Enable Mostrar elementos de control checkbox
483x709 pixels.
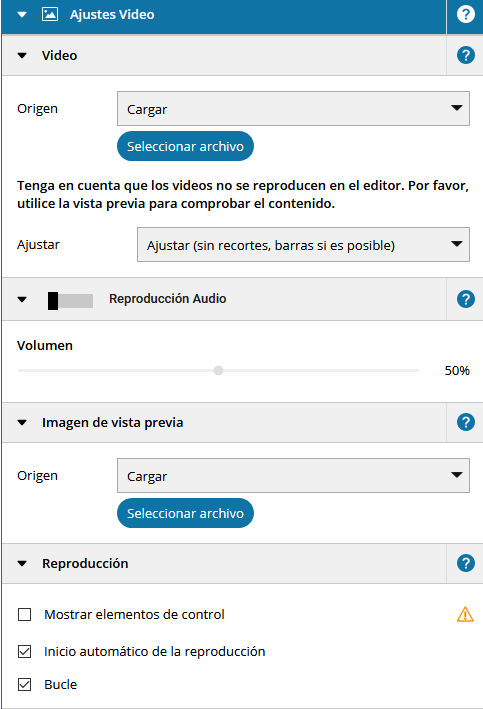tap(24, 614)
